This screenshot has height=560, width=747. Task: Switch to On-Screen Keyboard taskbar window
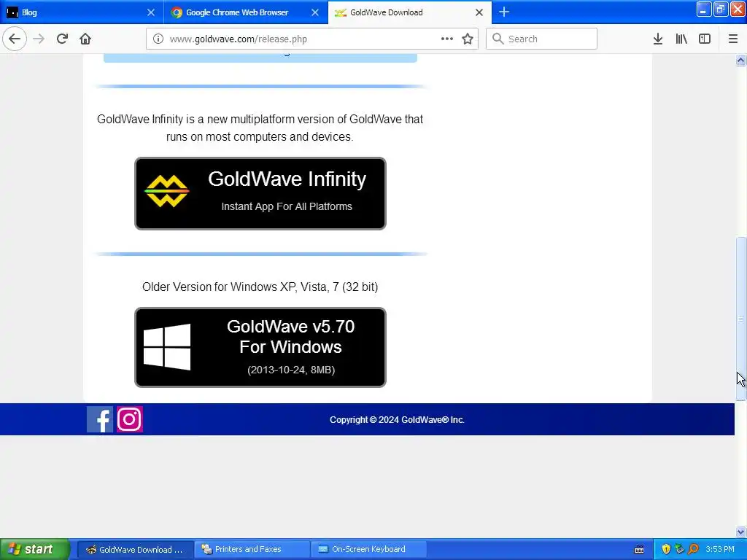368,550
